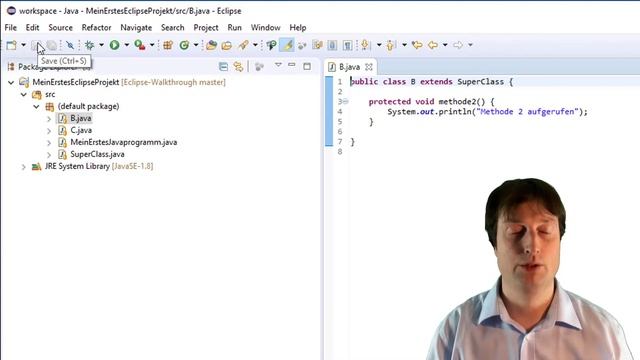Click the Skip All Breakpoints icon

[x=70, y=45]
